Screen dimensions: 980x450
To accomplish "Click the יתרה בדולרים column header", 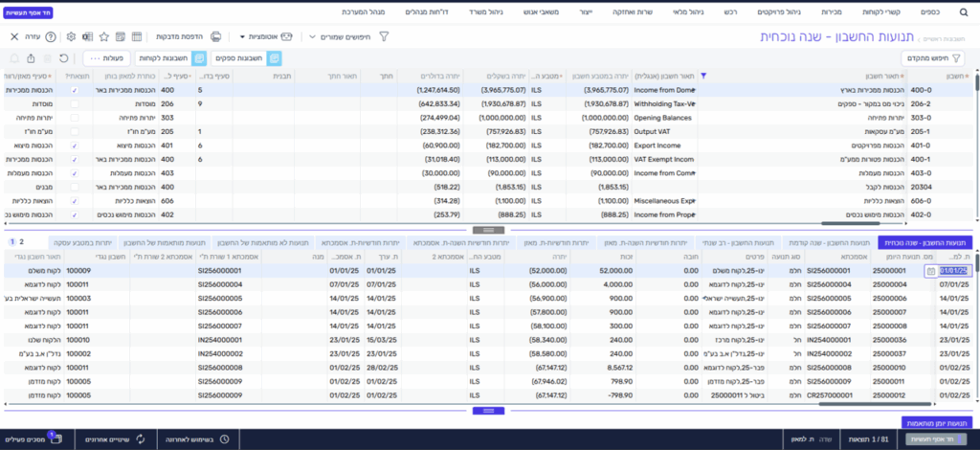I will tap(430, 76).
